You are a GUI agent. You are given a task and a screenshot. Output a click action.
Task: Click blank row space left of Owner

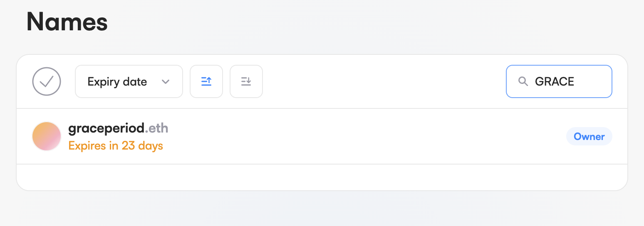[x=374, y=136]
